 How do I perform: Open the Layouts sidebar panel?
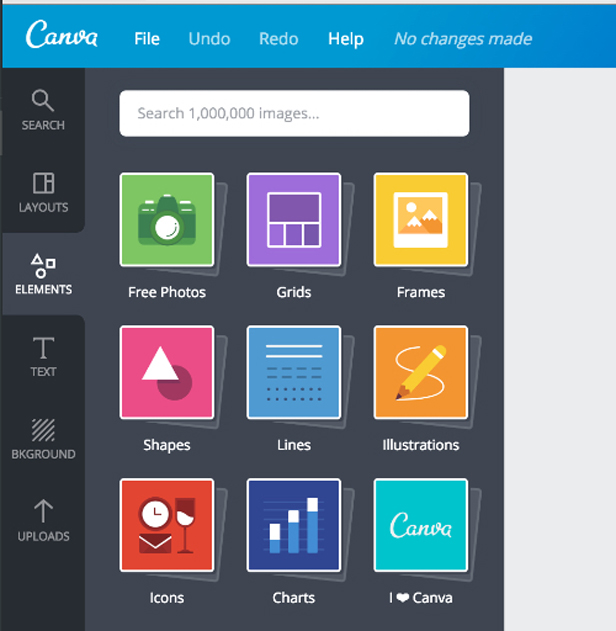(43, 192)
